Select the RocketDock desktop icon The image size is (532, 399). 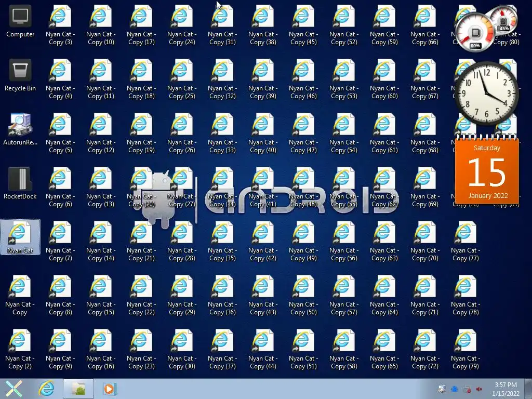20,183
